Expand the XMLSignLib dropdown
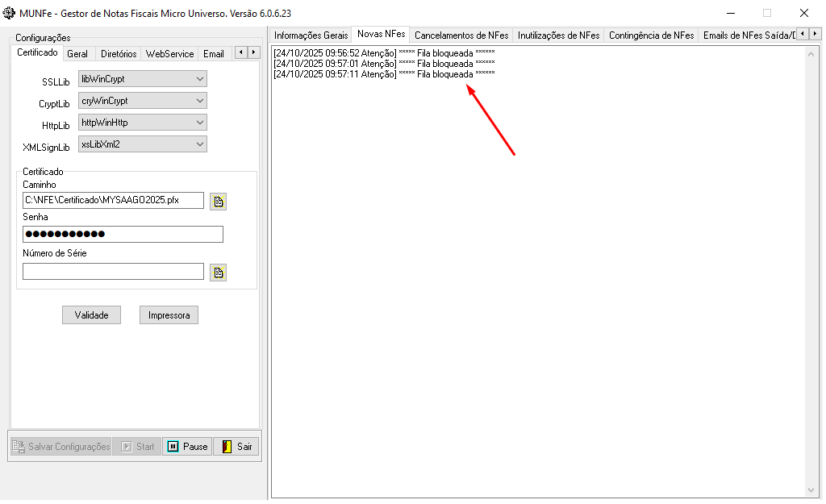Image resolution: width=826 pixels, height=504 pixels. pyautogui.click(x=200, y=144)
